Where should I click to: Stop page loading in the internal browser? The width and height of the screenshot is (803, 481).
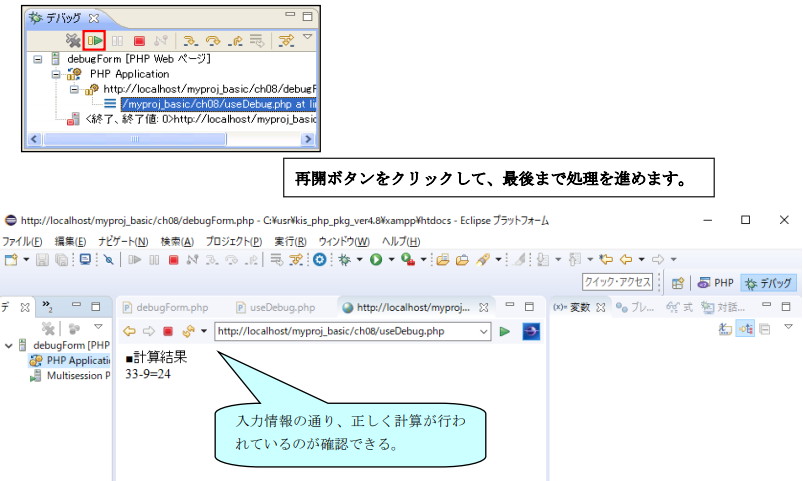coord(168,331)
